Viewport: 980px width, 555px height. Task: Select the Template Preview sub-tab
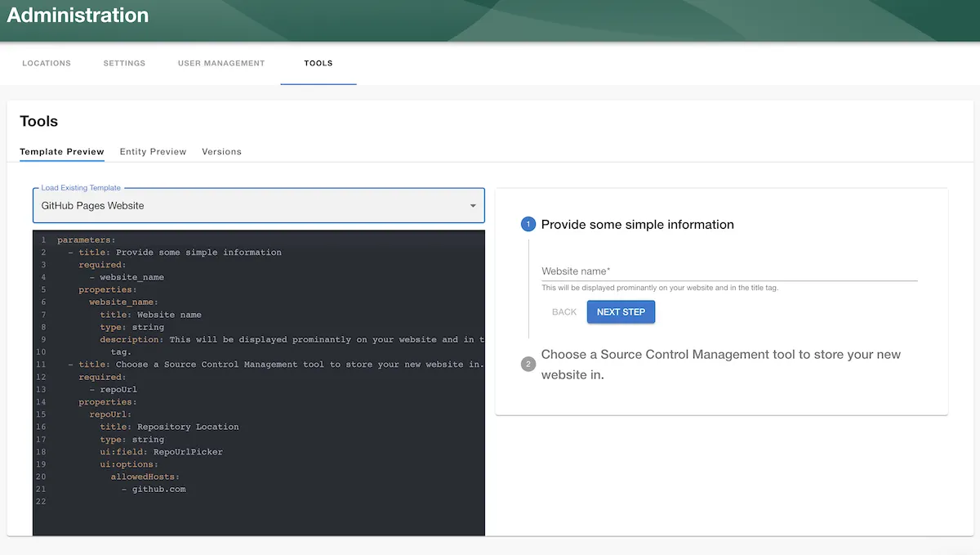click(62, 151)
